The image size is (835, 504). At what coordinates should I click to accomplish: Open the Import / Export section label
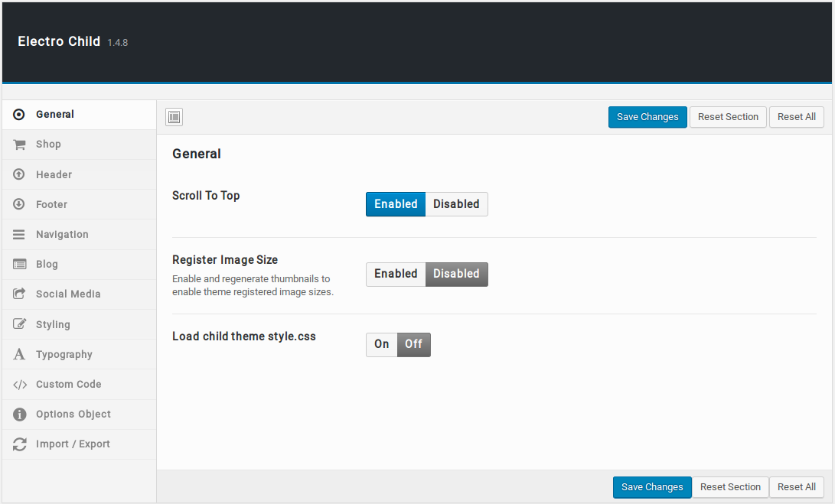pyautogui.click(x=73, y=444)
